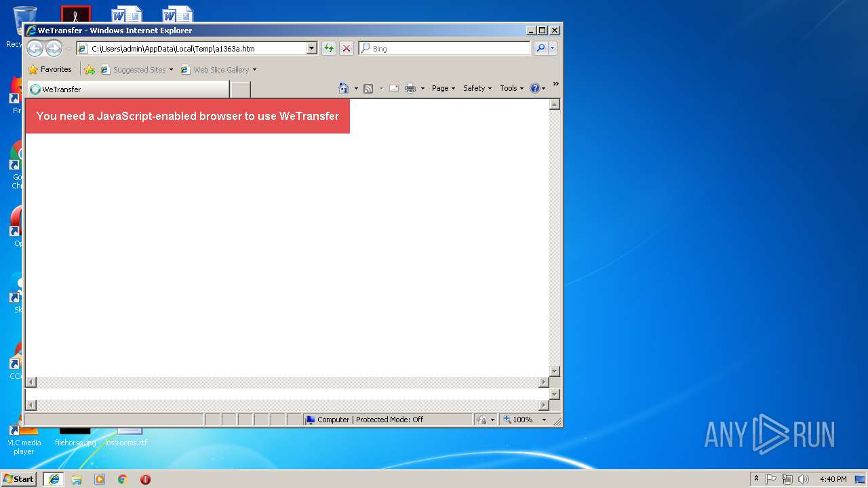Click Computer Protected Mode Off status text
The image size is (868, 488).
tap(370, 420)
